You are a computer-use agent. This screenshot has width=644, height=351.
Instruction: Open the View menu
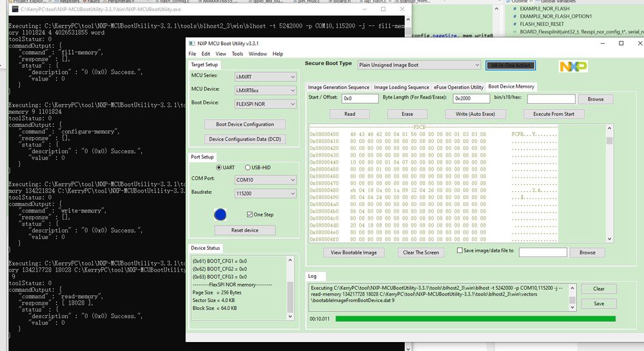tap(221, 54)
